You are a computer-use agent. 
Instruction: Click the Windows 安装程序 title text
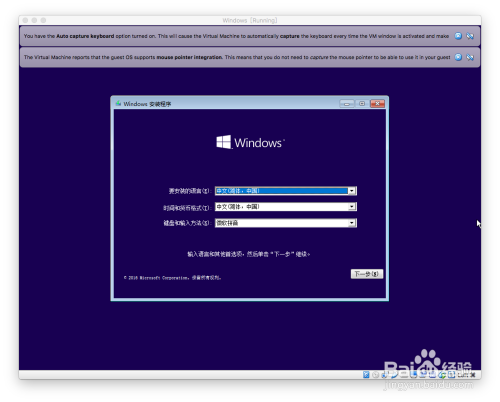coord(147,104)
